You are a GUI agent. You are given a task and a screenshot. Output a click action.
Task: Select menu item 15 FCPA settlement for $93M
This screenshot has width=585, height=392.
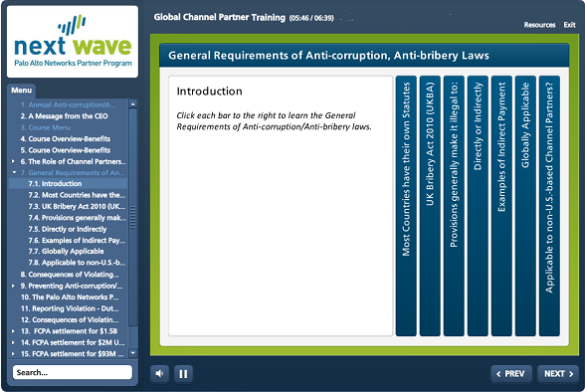click(72, 353)
